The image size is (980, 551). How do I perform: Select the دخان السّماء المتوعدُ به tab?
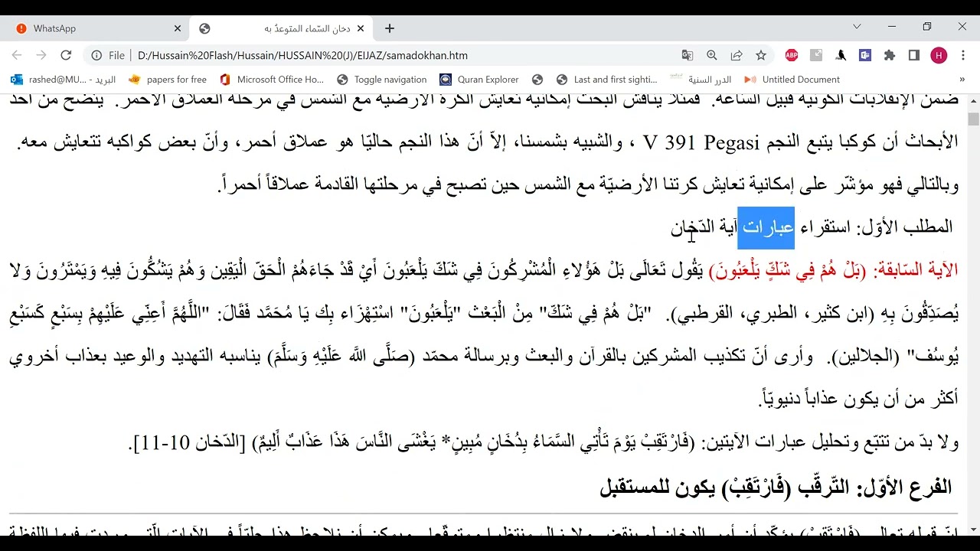pyautogui.click(x=280, y=28)
